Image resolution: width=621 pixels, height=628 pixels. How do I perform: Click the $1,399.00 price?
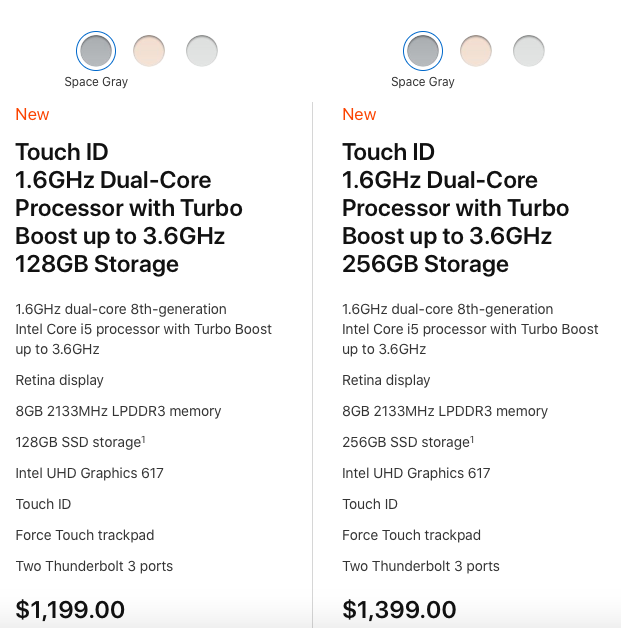399,609
